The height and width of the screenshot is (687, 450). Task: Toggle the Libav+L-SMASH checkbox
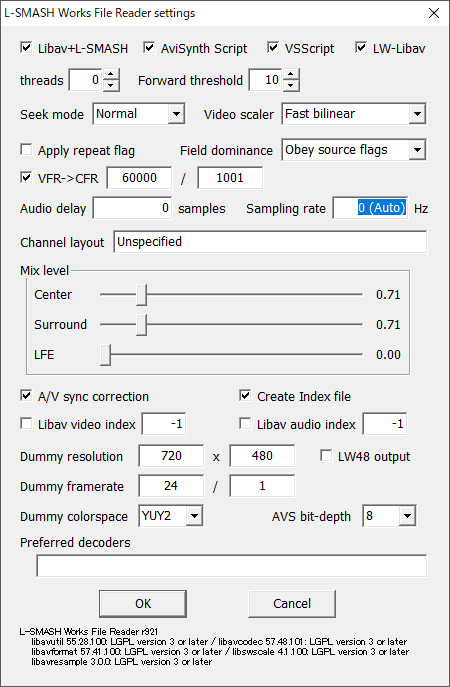pos(26,48)
